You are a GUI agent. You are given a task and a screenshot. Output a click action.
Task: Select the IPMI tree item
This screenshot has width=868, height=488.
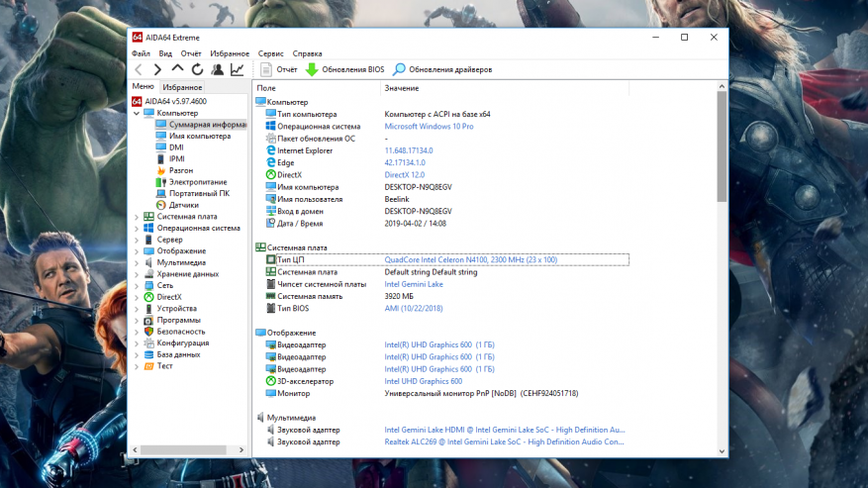176,159
